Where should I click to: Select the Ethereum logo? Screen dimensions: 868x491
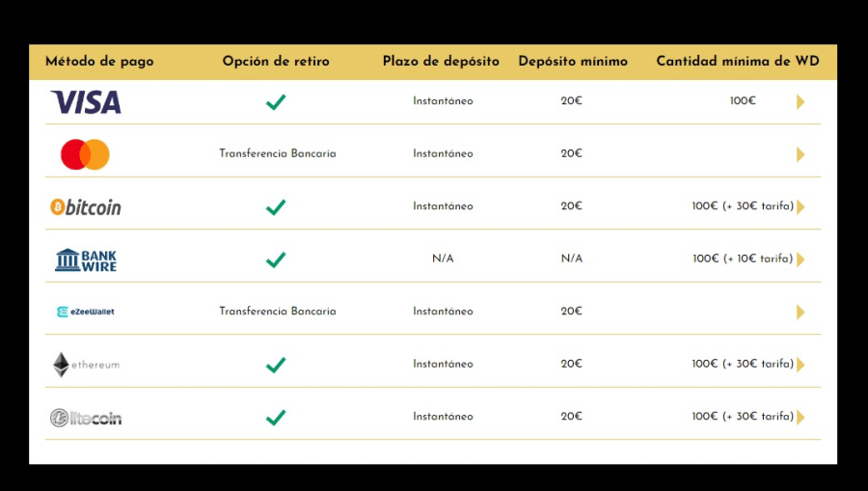tap(86, 365)
